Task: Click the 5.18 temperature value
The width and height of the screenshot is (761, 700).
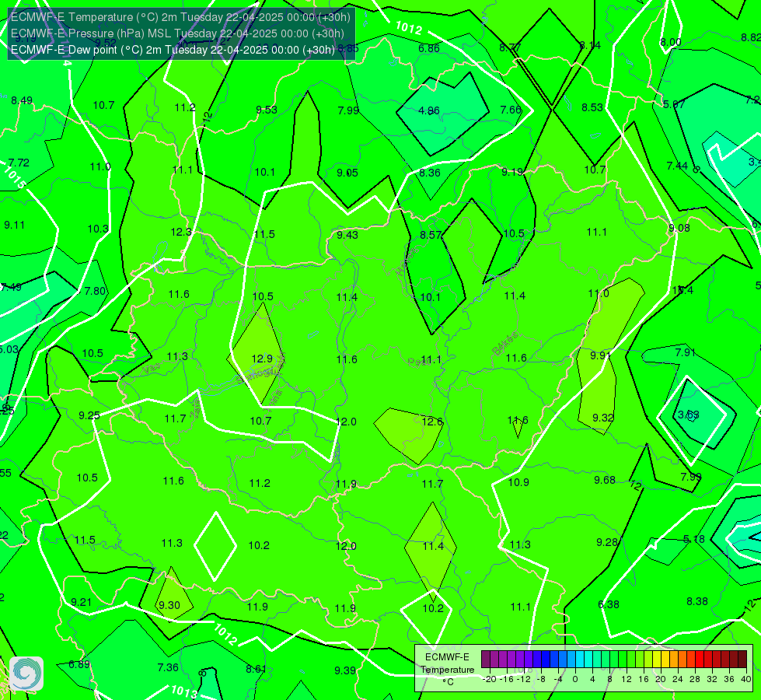Action: click(x=693, y=539)
